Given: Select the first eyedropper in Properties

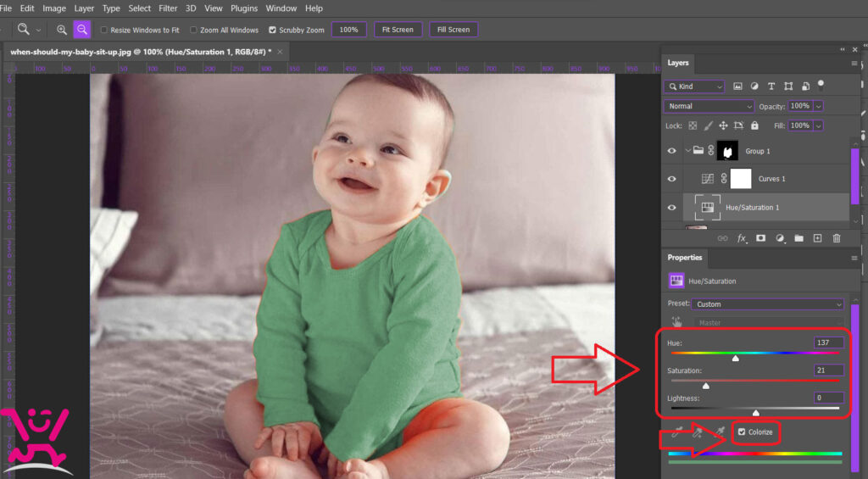Looking at the screenshot, I should point(676,432).
